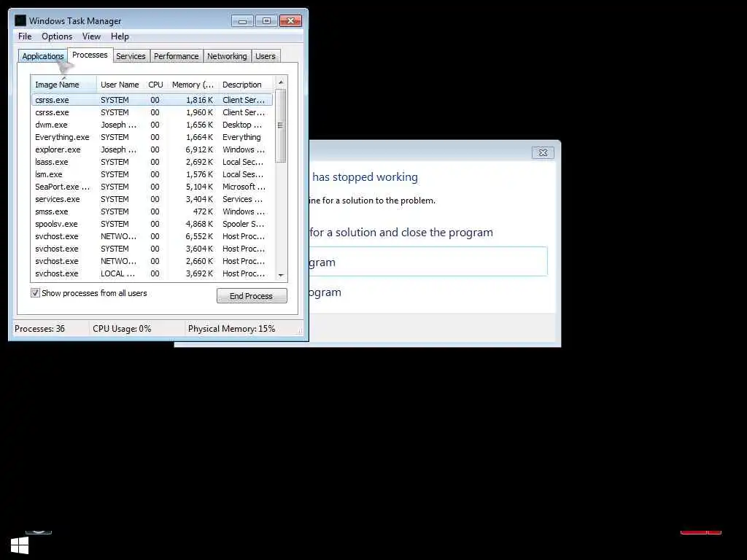The height and width of the screenshot is (560, 747).
Task: Sort by User Name column header
Action: coord(120,85)
